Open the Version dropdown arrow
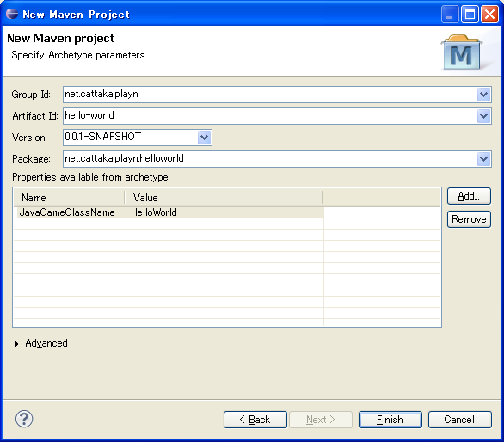 coord(204,138)
